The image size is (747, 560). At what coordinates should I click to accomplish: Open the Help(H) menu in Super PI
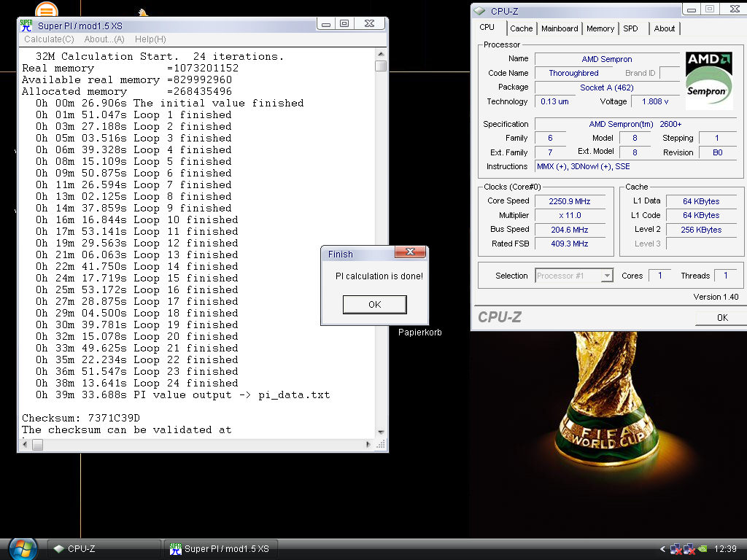point(150,39)
